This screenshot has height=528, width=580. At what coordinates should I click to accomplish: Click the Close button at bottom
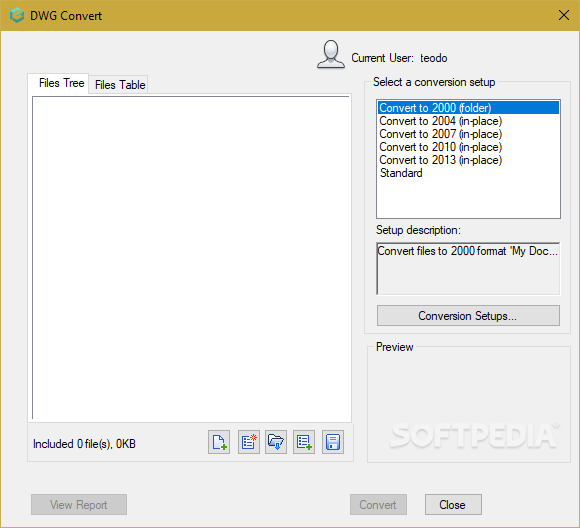click(x=453, y=504)
